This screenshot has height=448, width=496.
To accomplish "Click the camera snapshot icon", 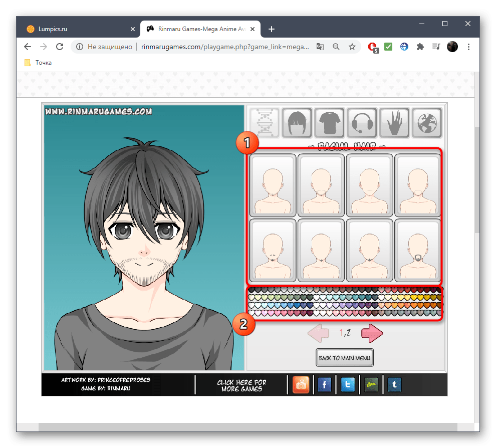I will pos(301,385).
